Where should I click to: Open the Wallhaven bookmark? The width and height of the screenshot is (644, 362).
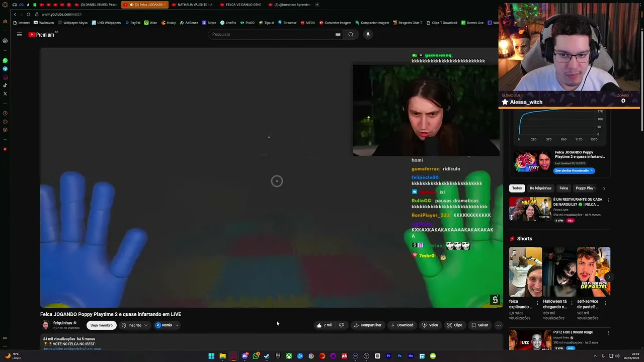click(x=44, y=23)
